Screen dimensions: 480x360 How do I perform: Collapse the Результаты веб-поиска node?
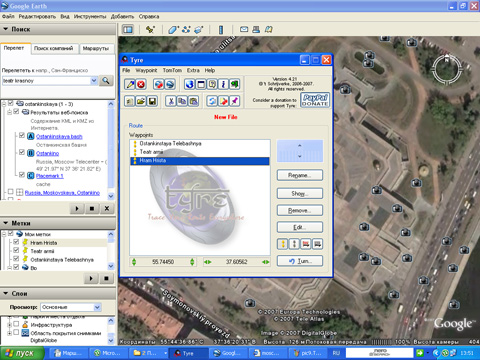pos(9,112)
